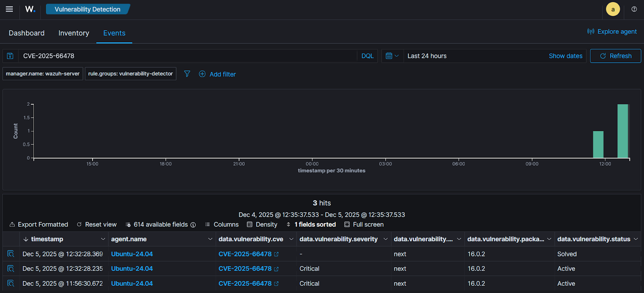Expand data.vulnerability.cve column menu
This screenshot has height=293, width=644.
pyautogui.click(x=291, y=239)
